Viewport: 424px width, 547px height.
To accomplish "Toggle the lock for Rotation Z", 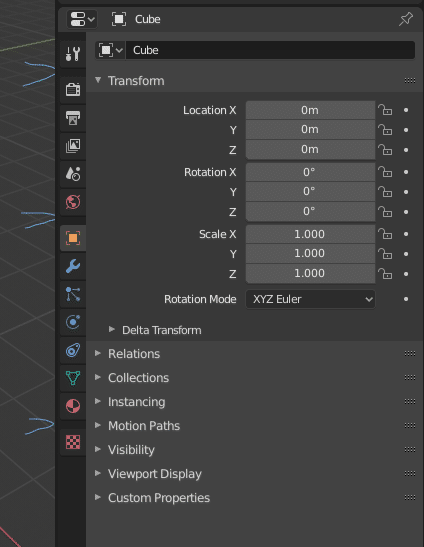I will pos(385,212).
